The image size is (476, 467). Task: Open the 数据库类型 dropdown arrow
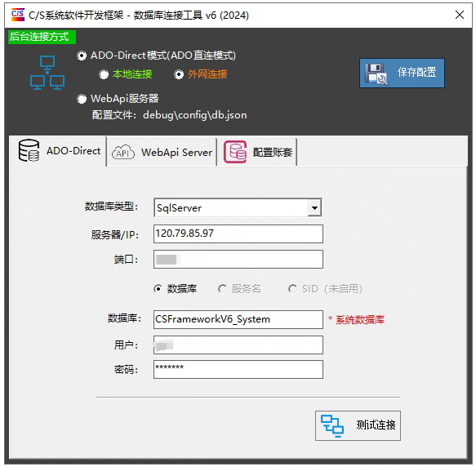pos(314,208)
